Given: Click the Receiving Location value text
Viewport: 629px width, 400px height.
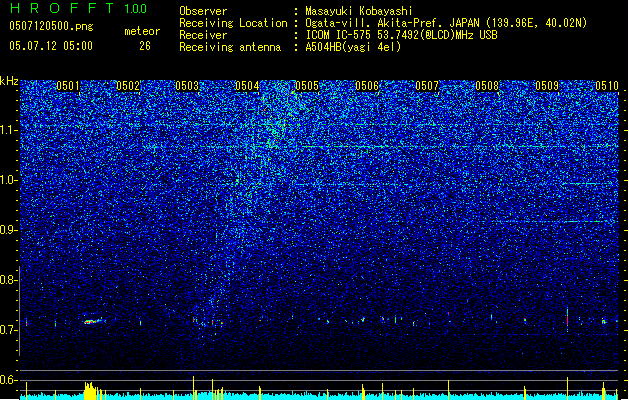Looking at the screenshot, I should tap(446, 23).
